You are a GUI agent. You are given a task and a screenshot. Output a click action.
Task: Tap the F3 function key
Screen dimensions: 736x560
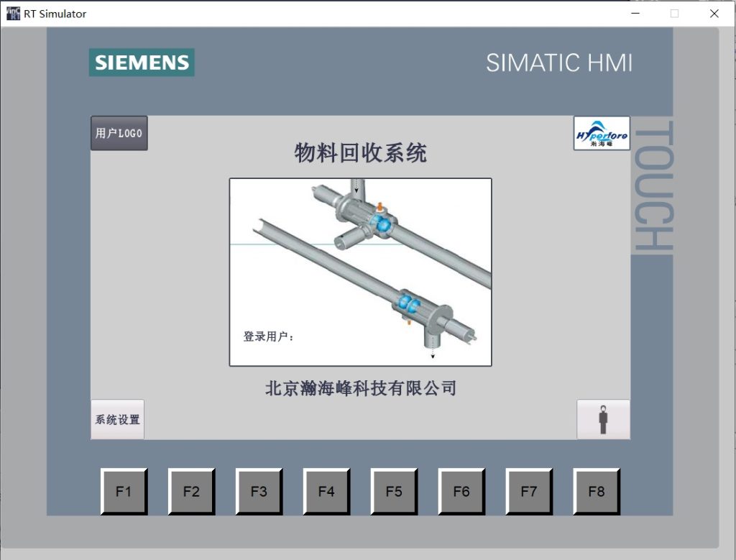point(259,492)
